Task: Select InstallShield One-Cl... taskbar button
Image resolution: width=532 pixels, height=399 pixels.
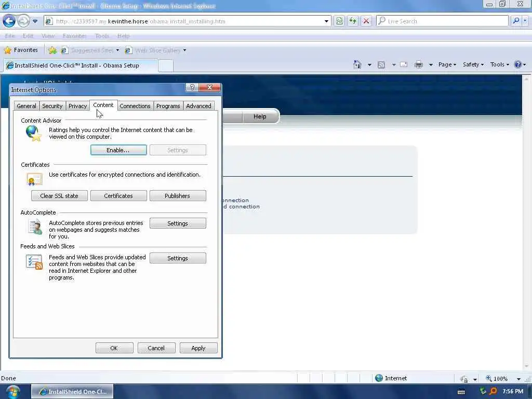Action: coord(73,392)
